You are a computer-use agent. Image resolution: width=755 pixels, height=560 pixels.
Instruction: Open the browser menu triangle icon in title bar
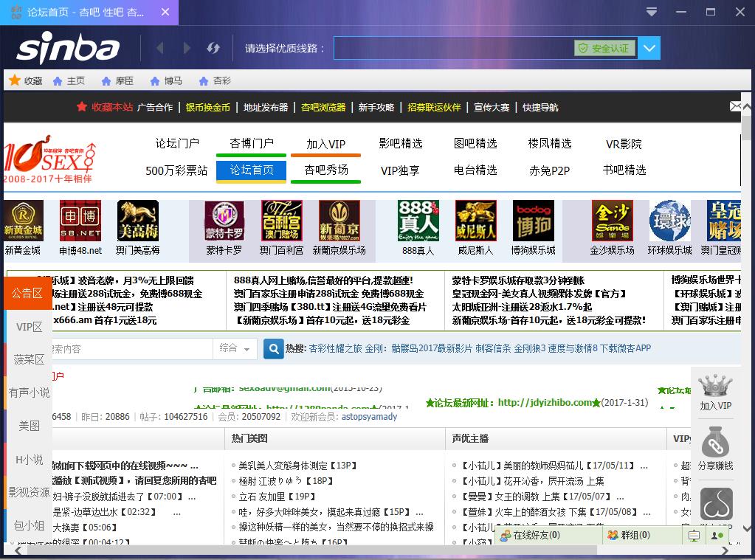click(x=652, y=12)
